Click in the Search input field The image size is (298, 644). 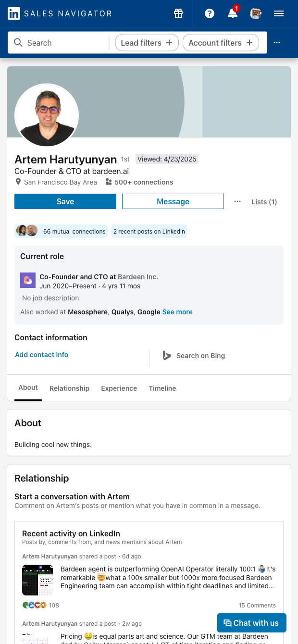[x=65, y=43]
